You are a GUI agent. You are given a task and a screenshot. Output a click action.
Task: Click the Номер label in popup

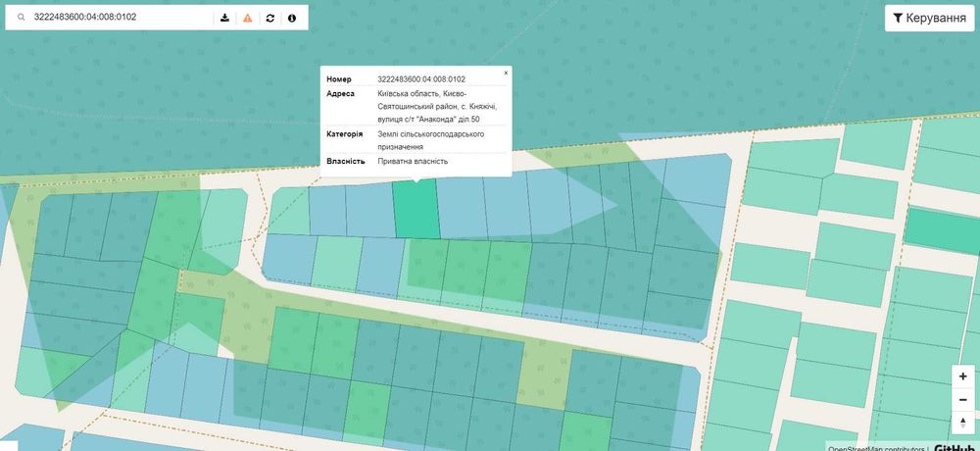coord(339,78)
